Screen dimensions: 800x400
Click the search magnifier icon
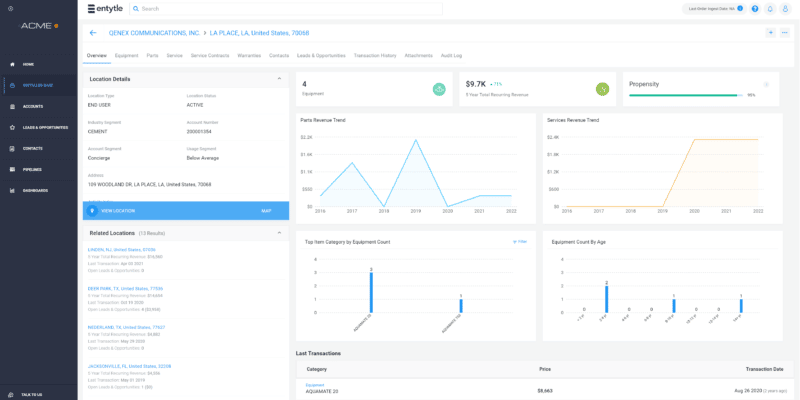coord(136,9)
